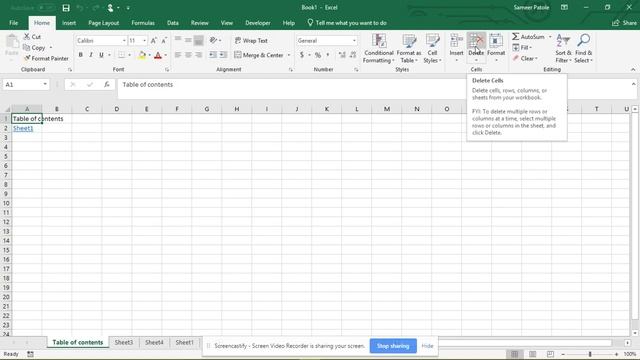Open the General number format dropdown
Image resolution: width=640 pixels, height=360 pixels.
point(354,41)
